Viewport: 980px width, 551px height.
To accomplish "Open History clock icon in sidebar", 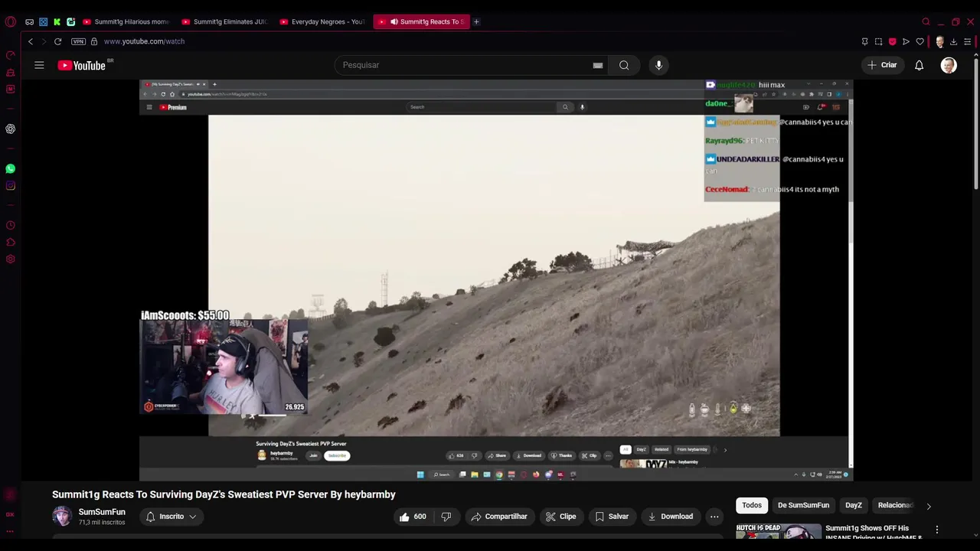I will click(10, 225).
